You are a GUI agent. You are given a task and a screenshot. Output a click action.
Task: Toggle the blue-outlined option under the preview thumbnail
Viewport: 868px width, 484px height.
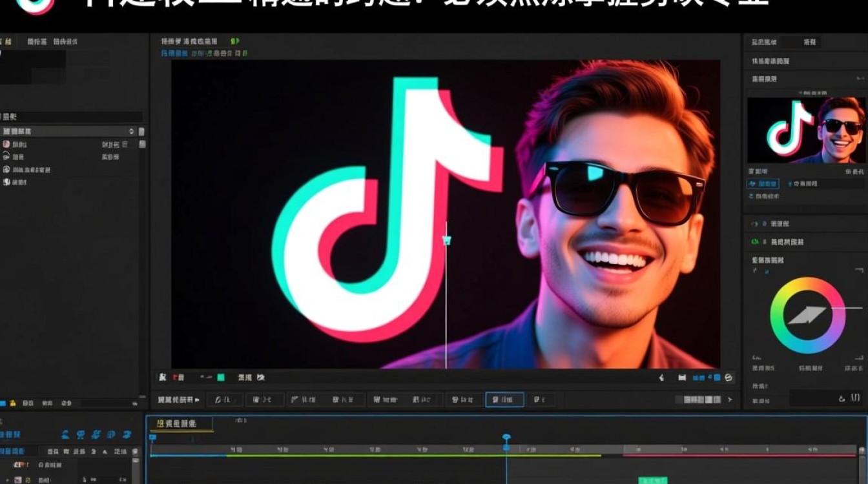[x=763, y=184]
